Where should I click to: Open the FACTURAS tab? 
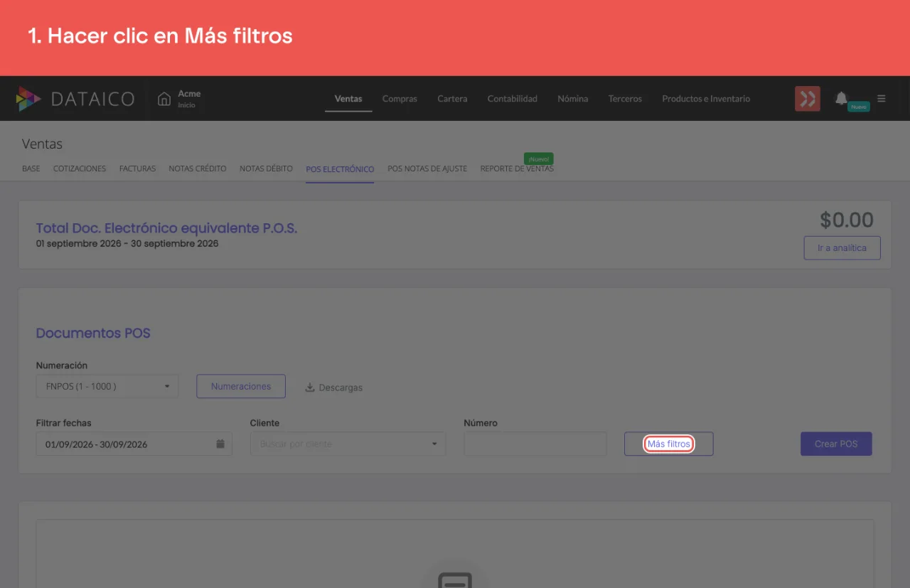coord(137,169)
